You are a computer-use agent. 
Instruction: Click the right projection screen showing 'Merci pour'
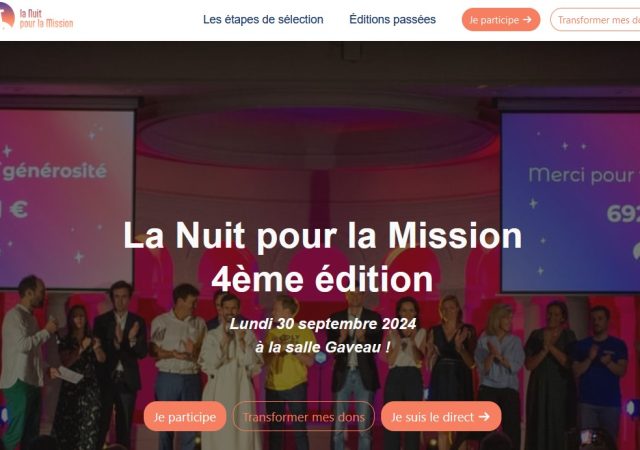(571, 201)
